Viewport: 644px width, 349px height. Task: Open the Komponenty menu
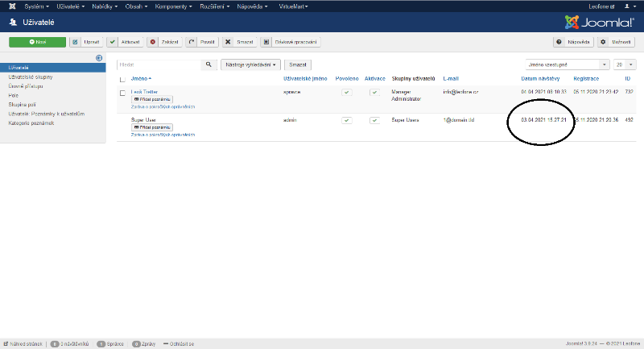pos(173,6)
